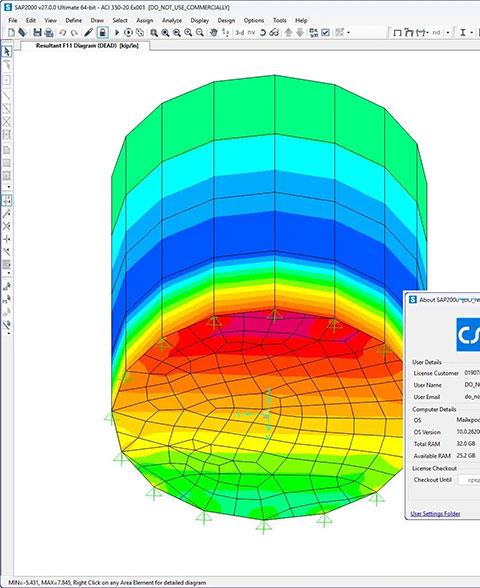Open the Display menu
Screen dimensions: 480x588
point(200,20)
